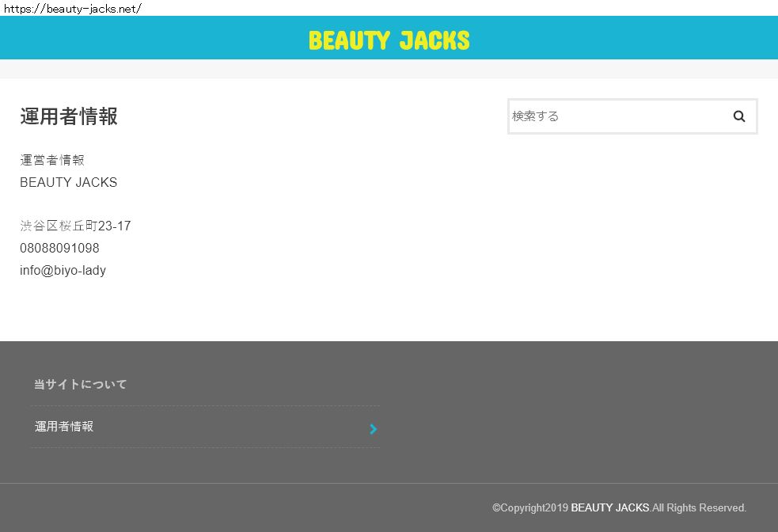Image resolution: width=778 pixels, height=532 pixels.
Task: Click the 当サイトについて footer heading
Action: [80, 384]
